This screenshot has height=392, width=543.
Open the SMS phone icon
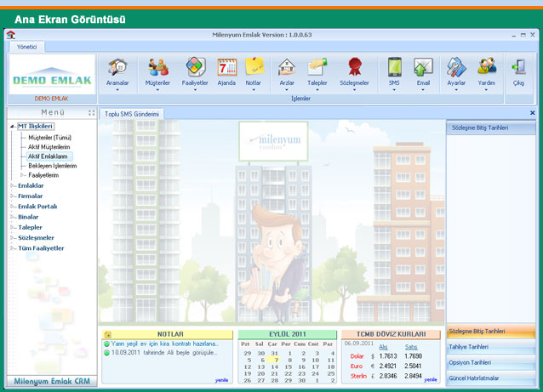(x=394, y=67)
